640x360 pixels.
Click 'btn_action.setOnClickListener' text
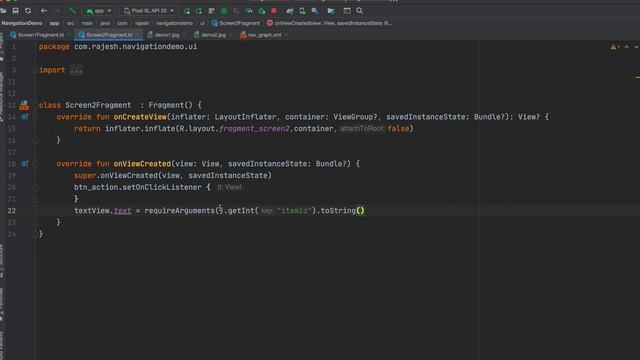[138, 187]
